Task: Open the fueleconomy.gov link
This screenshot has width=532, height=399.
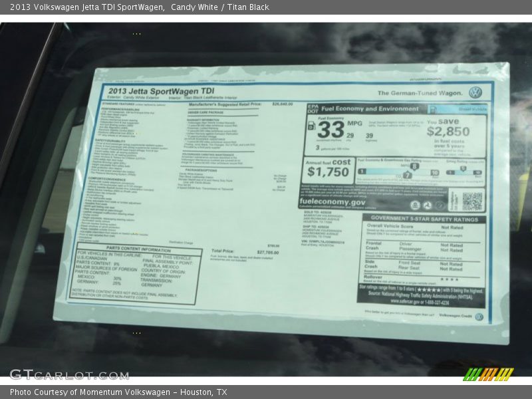Action: coord(332,202)
